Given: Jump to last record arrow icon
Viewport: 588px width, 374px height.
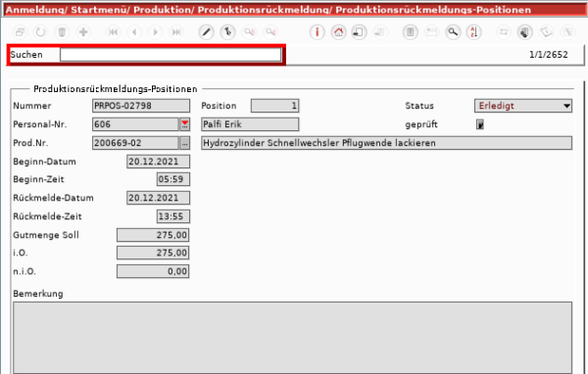Looking at the screenshot, I should coord(176,32).
